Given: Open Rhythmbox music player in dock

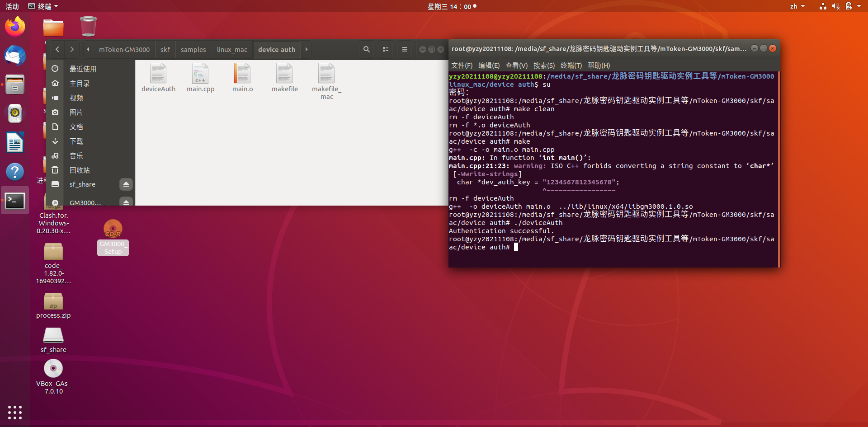Looking at the screenshot, I should tap(15, 113).
